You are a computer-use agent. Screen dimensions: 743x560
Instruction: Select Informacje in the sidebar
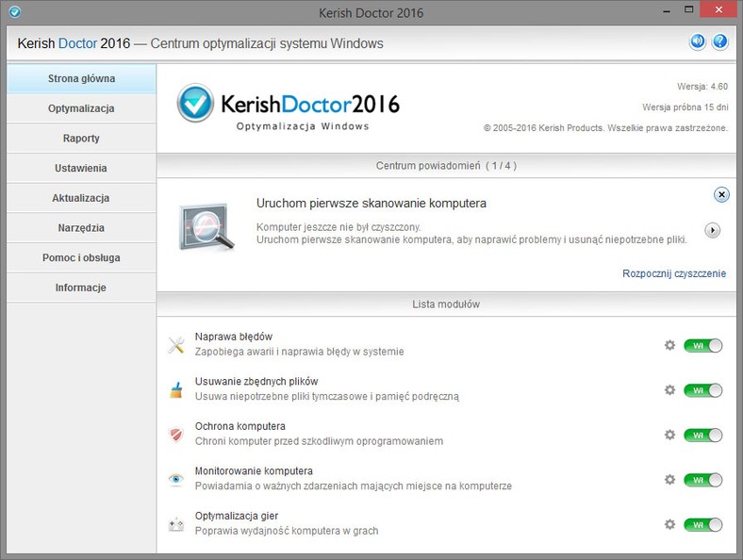(x=81, y=288)
